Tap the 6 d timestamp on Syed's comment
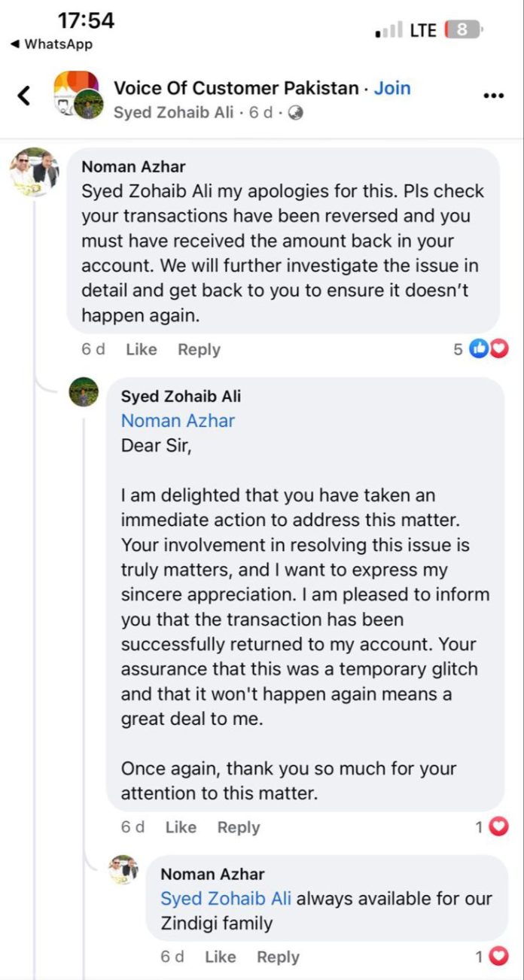This screenshot has width=524, height=980. coord(132,826)
